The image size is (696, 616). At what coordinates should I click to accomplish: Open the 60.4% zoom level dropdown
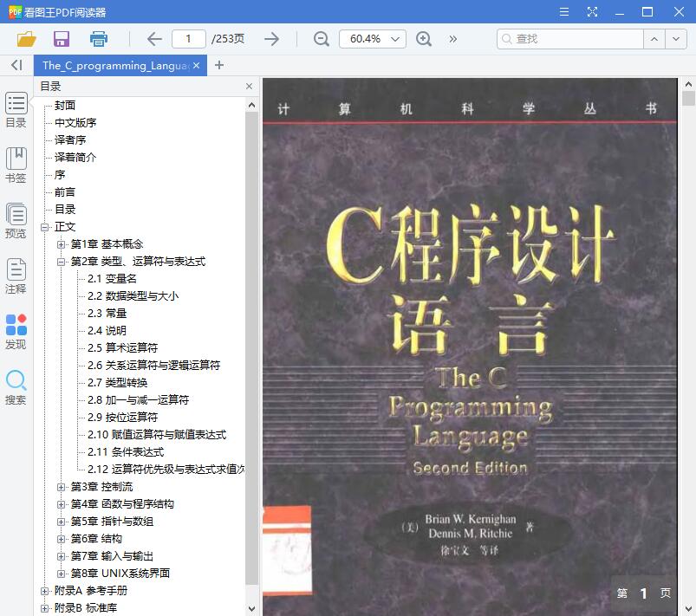pyautogui.click(x=373, y=39)
